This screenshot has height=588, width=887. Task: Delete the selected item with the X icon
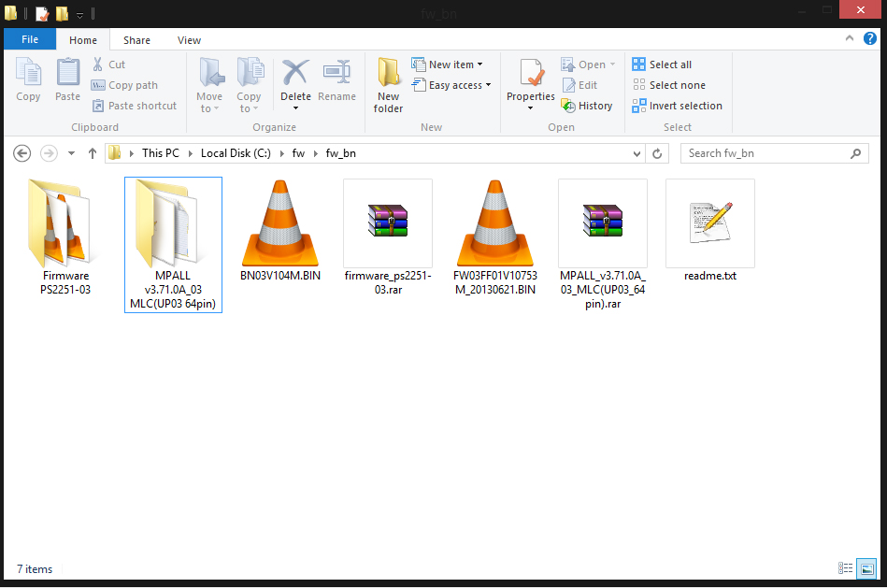click(296, 74)
